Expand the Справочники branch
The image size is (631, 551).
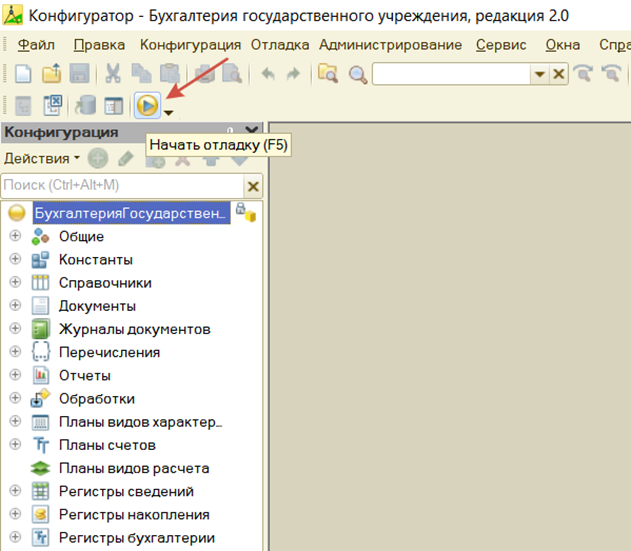pyautogui.click(x=15, y=282)
